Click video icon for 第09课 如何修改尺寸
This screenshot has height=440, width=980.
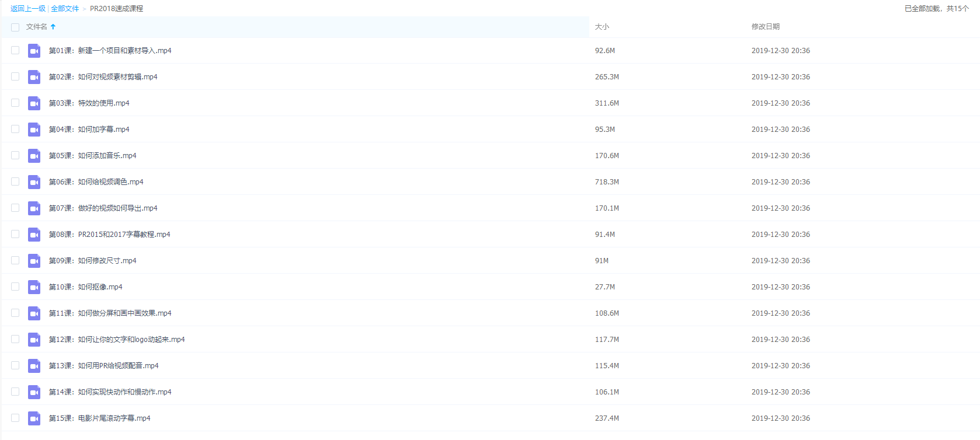[x=34, y=261]
